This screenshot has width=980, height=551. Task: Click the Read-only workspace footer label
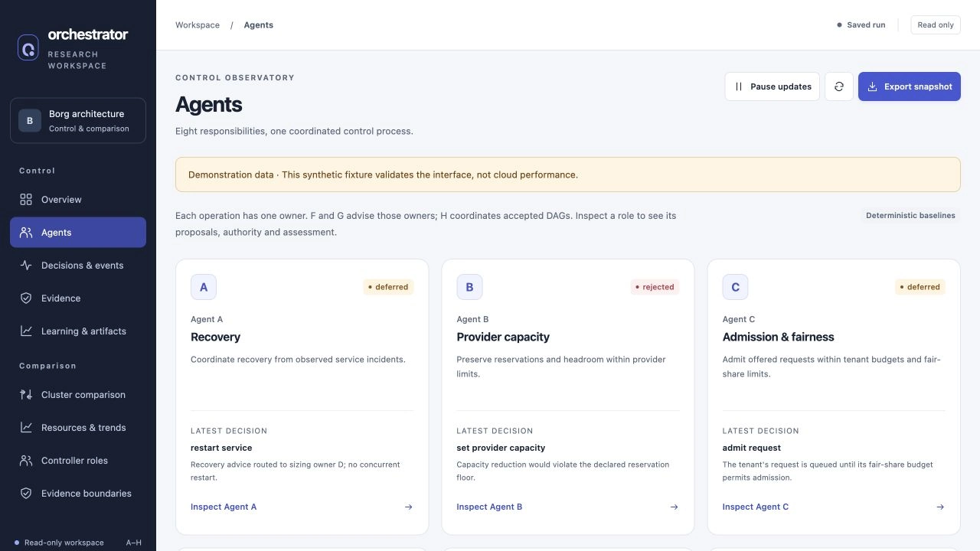pos(64,543)
